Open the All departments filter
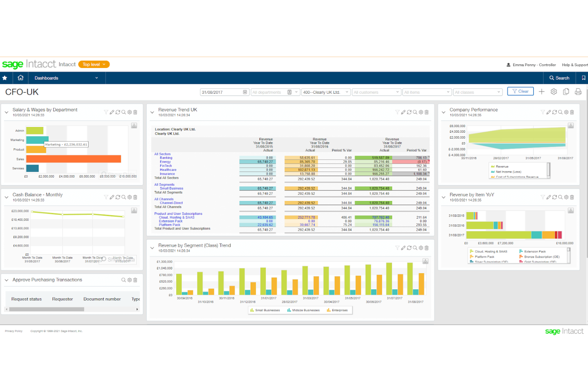Screen dimensions: 588x392 tap(275, 92)
